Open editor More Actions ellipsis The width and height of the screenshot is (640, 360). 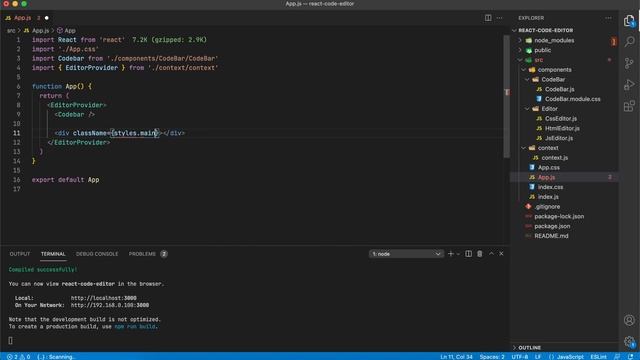pyautogui.click(x=499, y=18)
